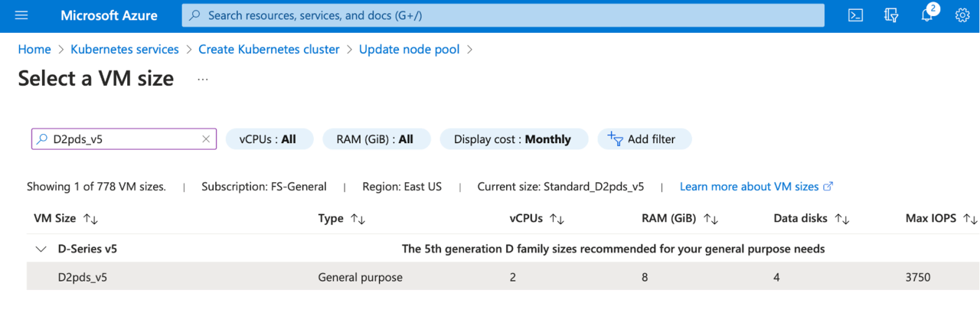Click Add filter button

644,139
